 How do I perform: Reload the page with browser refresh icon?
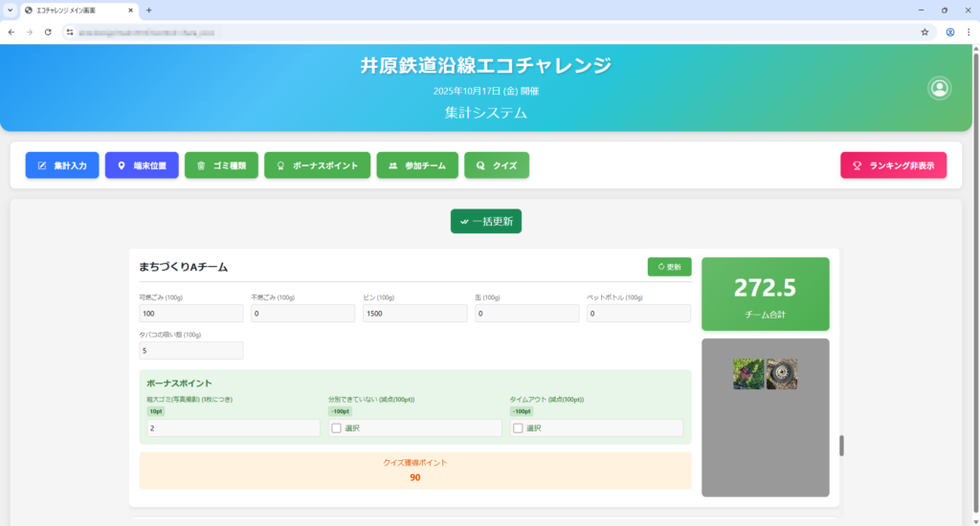coord(48,32)
